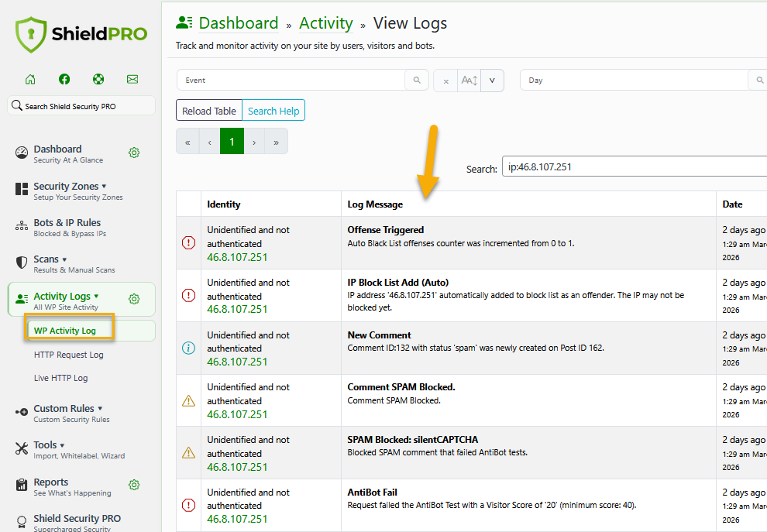The width and height of the screenshot is (767, 532).
Task: Open Shield Security PRO menu item
Action: coord(77,522)
